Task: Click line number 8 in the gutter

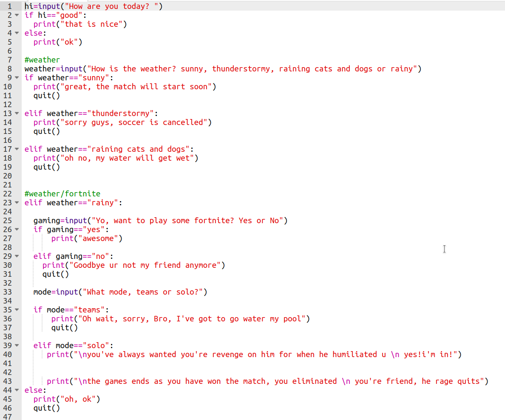Action: 9,69
